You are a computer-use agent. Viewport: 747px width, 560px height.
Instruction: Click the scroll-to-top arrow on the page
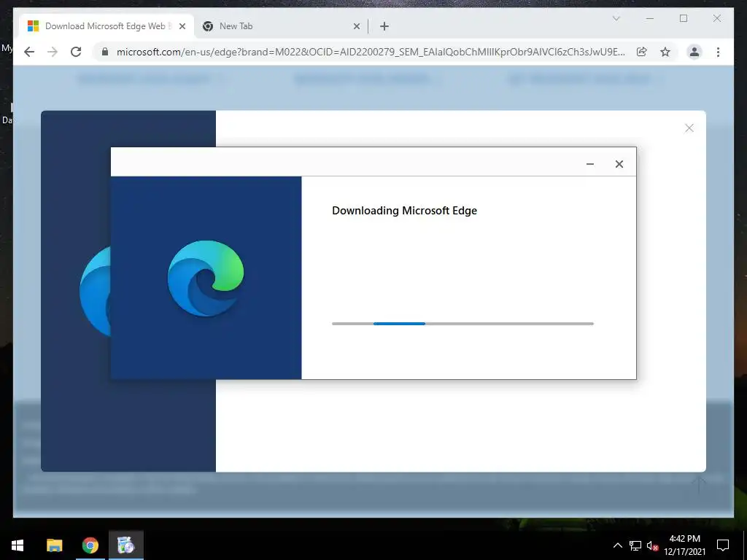point(699,484)
